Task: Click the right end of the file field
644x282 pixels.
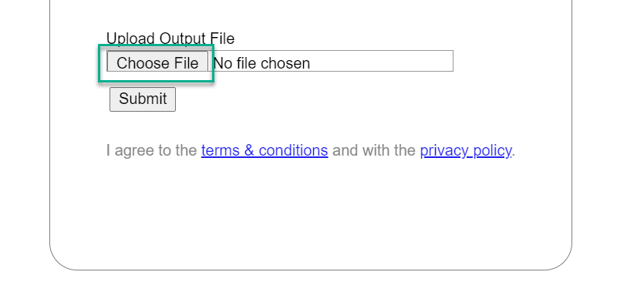Action: coord(443,61)
